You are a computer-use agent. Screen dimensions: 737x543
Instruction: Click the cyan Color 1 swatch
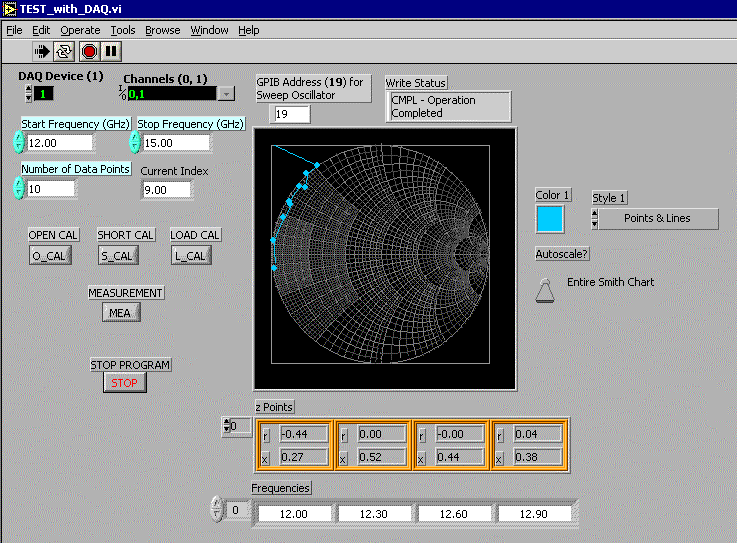(x=550, y=218)
